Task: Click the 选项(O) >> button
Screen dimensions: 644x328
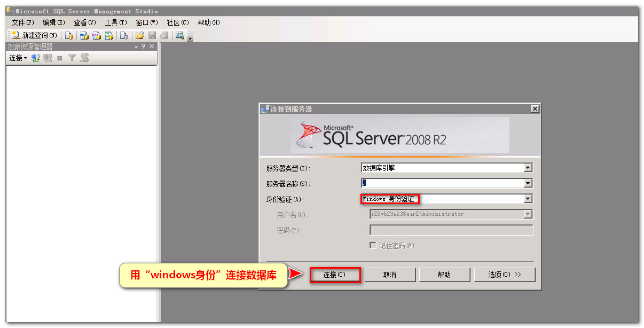Action: 505,275
